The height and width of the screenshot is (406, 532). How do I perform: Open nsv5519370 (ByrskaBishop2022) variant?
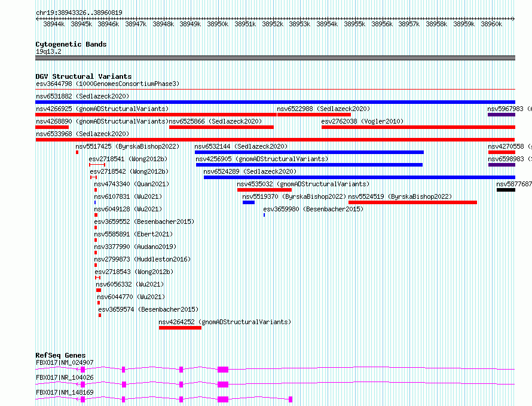[294, 196]
